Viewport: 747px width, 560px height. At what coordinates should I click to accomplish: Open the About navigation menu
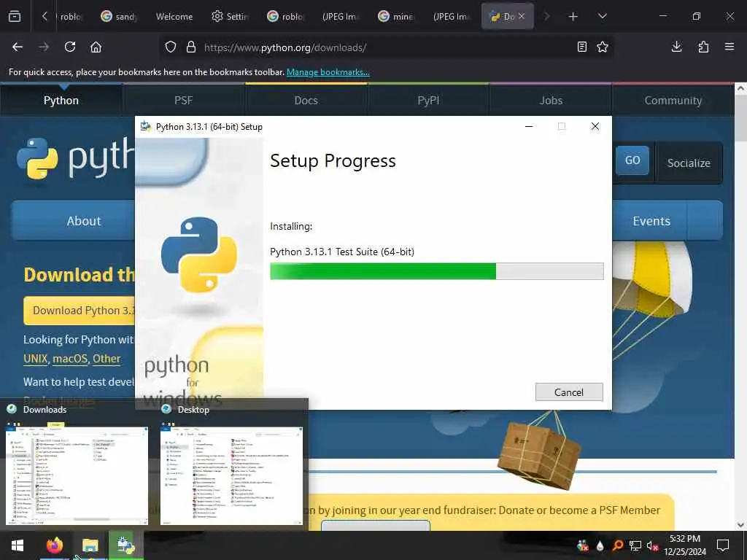point(74,221)
